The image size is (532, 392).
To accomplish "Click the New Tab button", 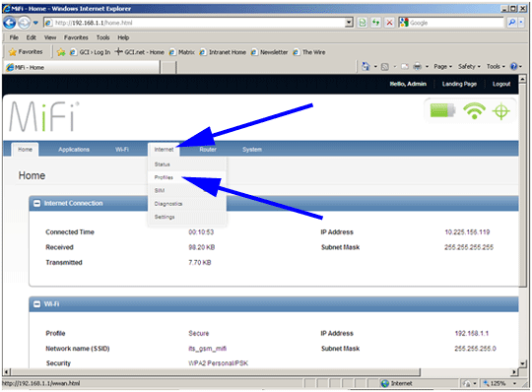I will [167, 68].
